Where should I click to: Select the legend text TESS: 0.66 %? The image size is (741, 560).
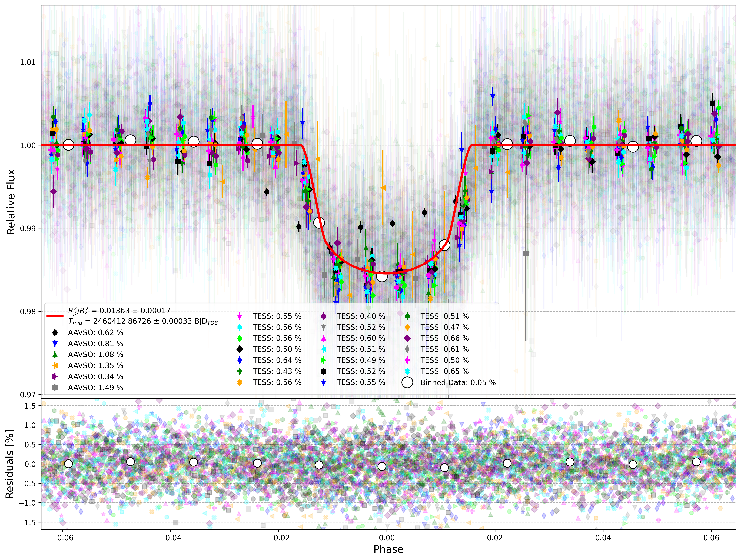[445, 338]
